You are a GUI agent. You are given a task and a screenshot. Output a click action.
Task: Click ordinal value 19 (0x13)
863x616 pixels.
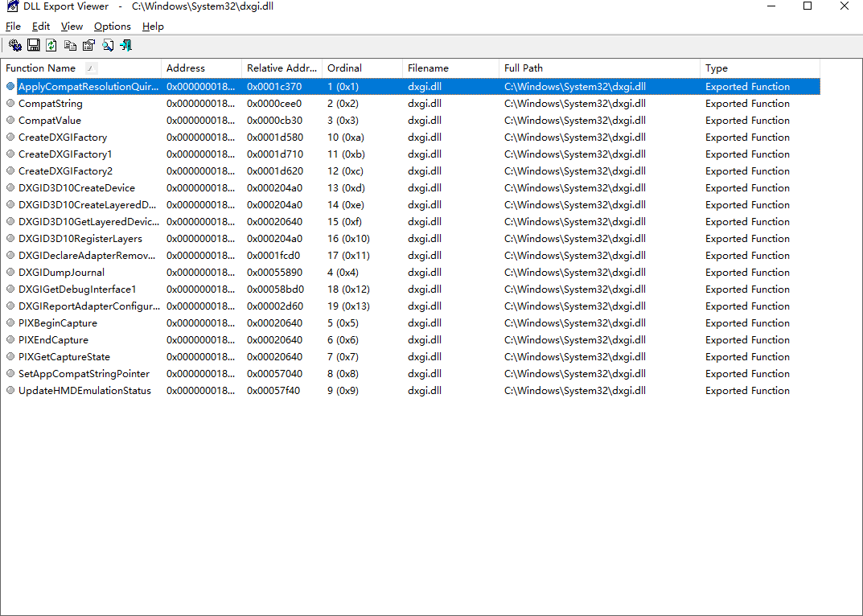(348, 306)
